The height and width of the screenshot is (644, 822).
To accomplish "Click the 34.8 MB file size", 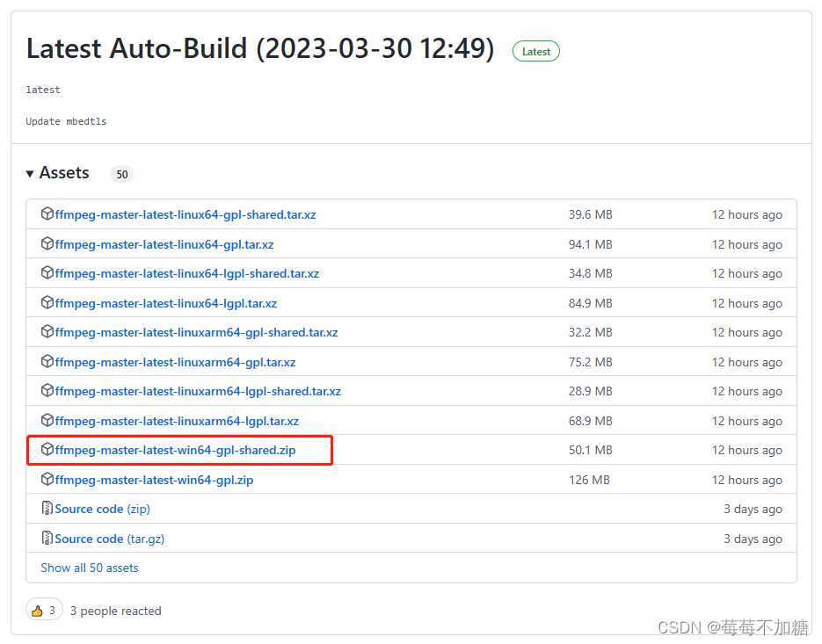I will (590, 273).
